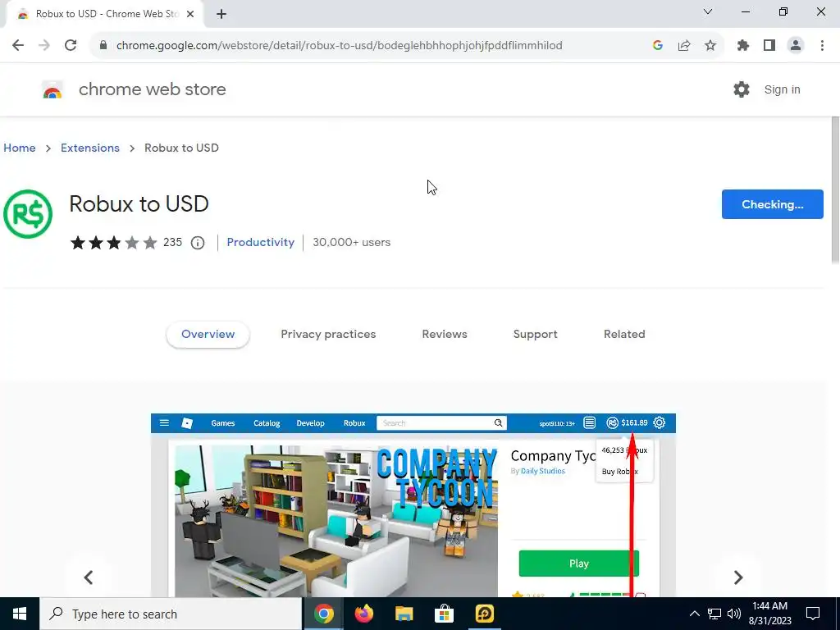Viewport: 840px width, 630px height.
Task: Click the yellow app icon in taskbar
Action: tap(484, 614)
